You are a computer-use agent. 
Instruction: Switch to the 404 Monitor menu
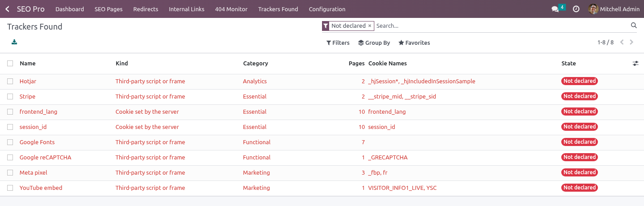(x=231, y=9)
